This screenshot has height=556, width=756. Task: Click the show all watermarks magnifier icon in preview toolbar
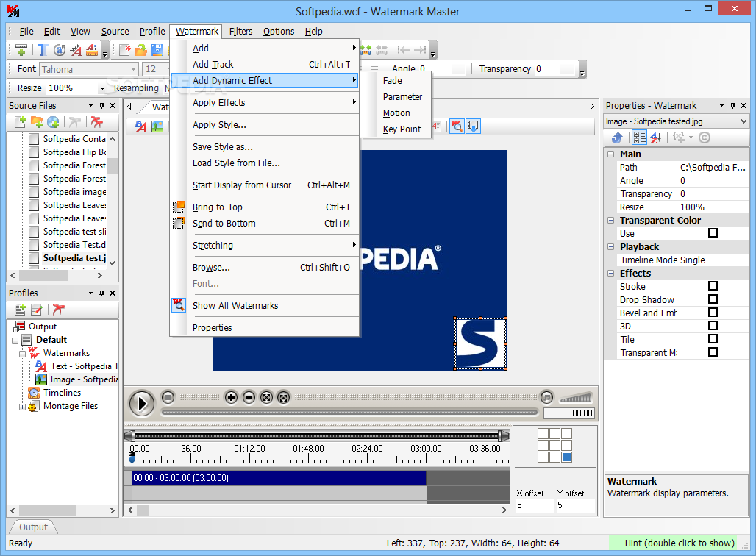pyautogui.click(x=457, y=126)
